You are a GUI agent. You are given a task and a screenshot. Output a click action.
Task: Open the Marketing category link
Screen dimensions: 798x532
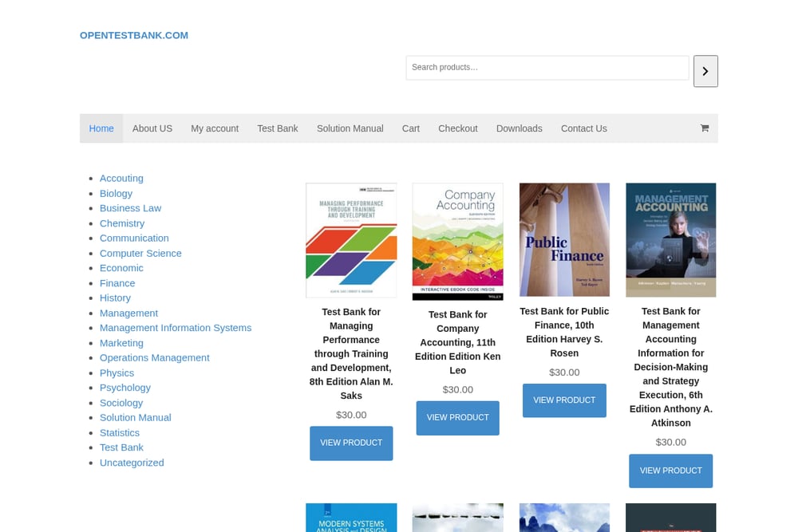point(121,343)
